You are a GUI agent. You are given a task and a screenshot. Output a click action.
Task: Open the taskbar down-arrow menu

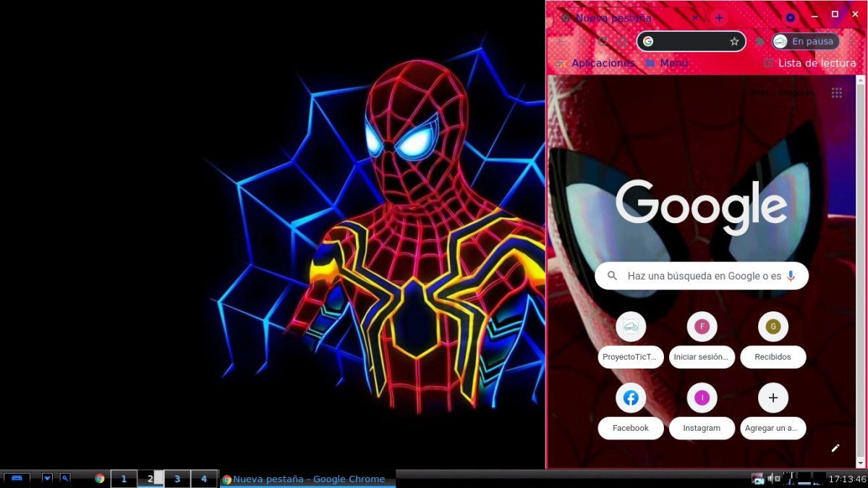pos(47,478)
